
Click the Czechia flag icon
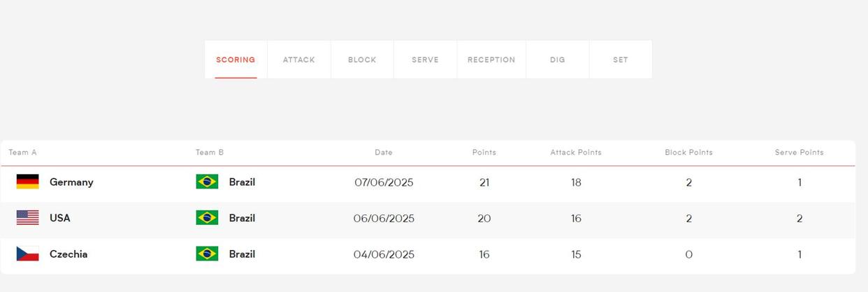tap(27, 254)
